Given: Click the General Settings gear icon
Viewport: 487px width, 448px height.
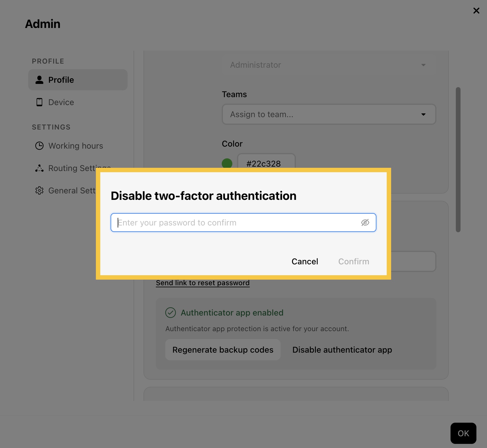Looking at the screenshot, I should tap(39, 190).
